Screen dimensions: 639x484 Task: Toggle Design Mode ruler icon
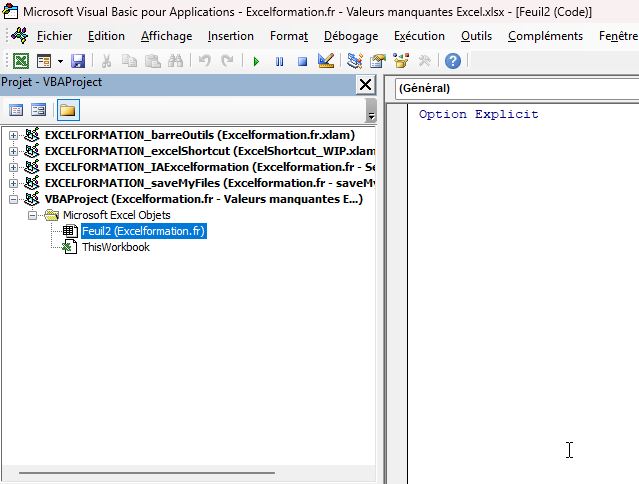[x=326, y=62]
